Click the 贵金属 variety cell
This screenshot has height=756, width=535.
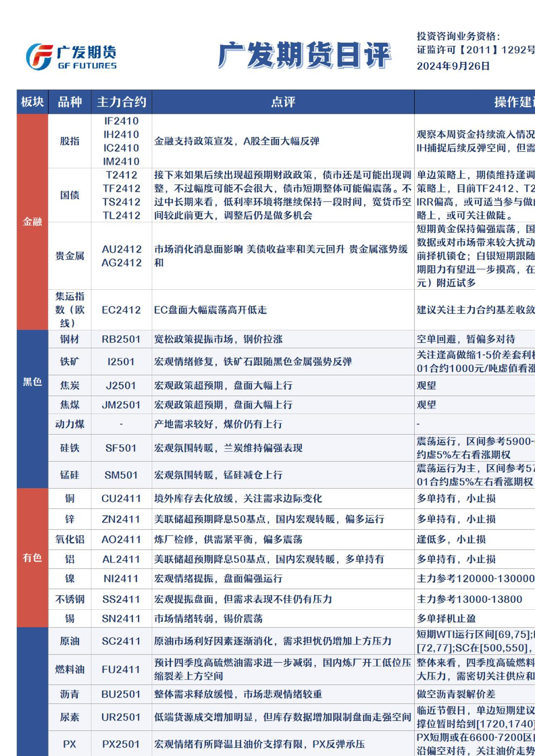[x=70, y=256]
